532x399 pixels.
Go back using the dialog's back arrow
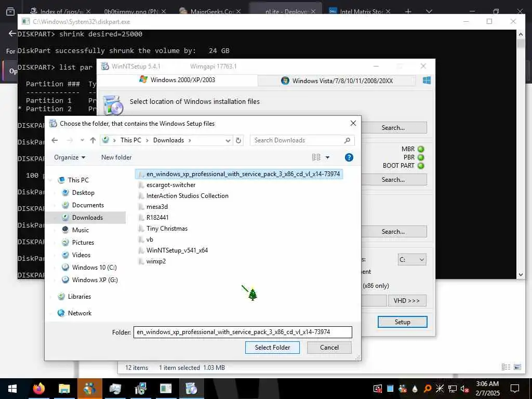pos(55,140)
